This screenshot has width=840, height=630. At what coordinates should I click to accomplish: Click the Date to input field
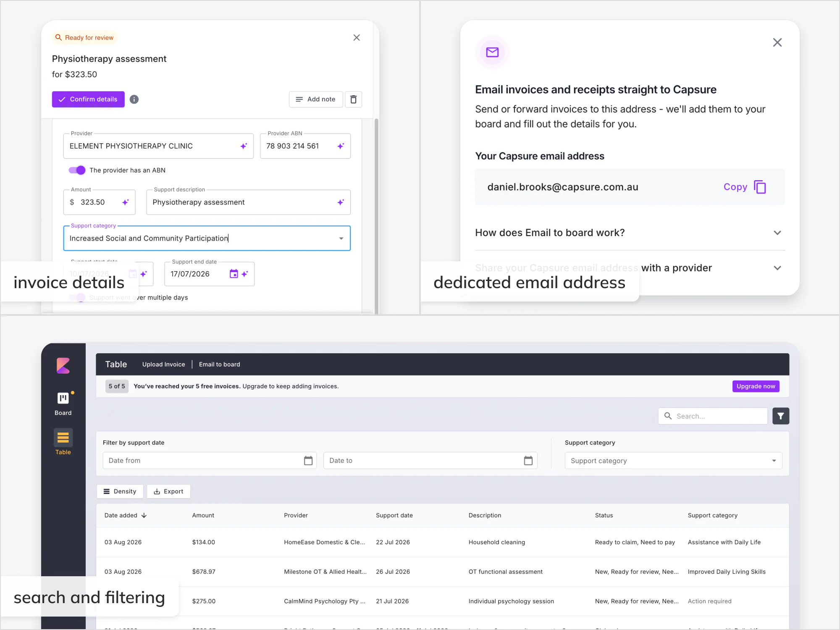[430, 461]
